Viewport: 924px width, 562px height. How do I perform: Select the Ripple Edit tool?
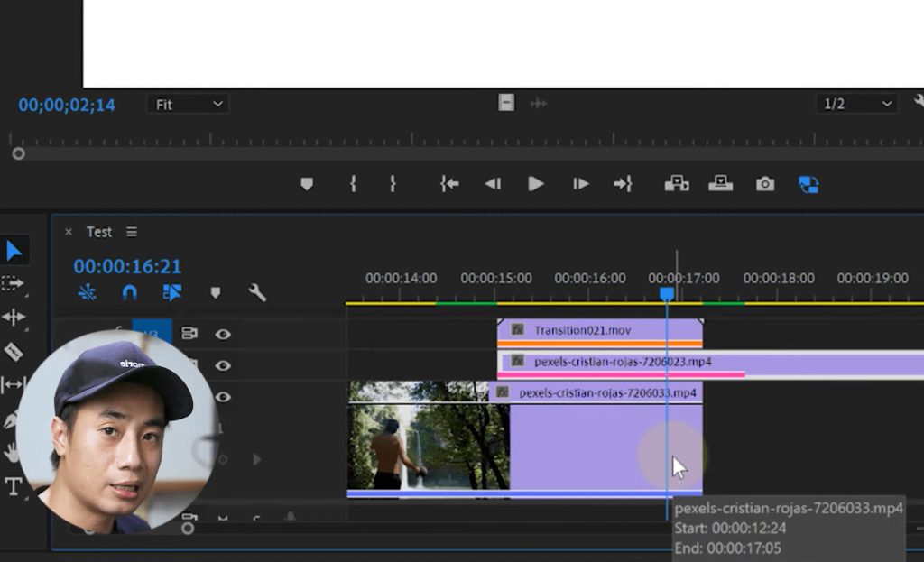click(14, 317)
